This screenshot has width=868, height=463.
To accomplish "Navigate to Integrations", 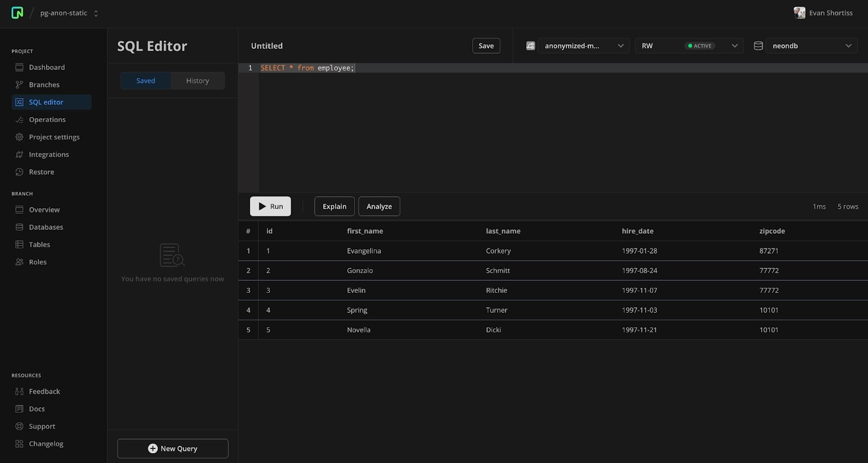I will pyautogui.click(x=49, y=155).
